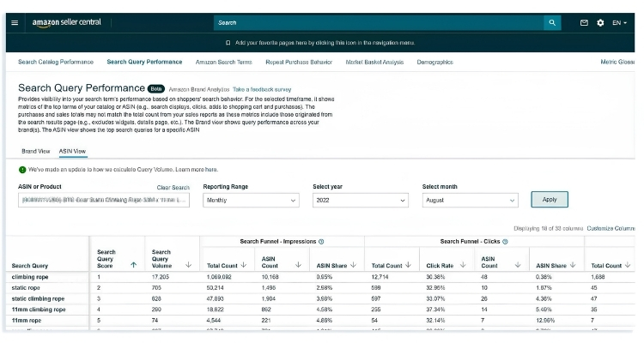The width and height of the screenshot is (644, 343).
Task: Open the Search Query Performance tab
Action: (x=144, y=62)
